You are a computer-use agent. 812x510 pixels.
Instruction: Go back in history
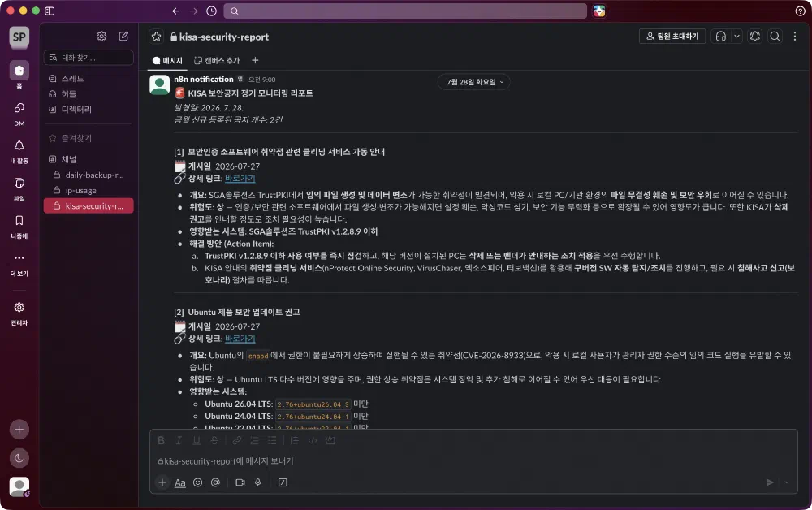(176, 11)
